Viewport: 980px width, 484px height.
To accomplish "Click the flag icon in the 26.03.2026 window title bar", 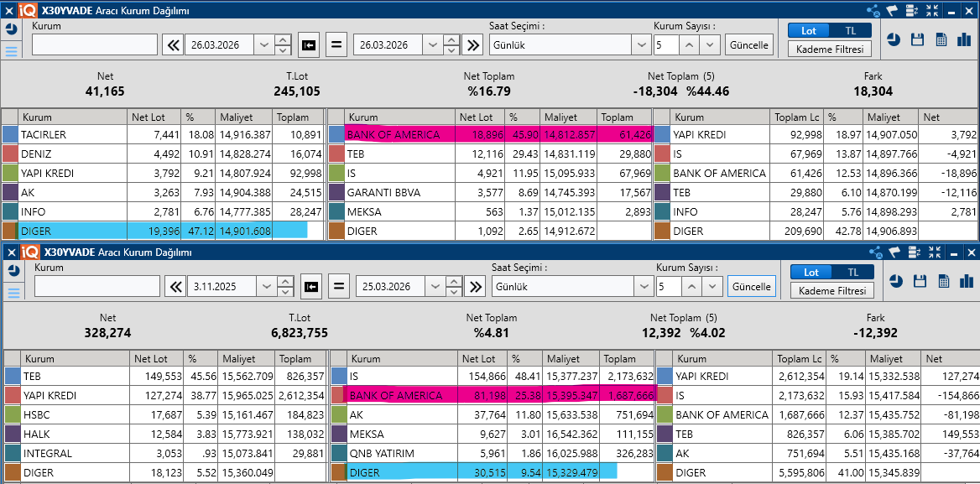I will (893, 10).
